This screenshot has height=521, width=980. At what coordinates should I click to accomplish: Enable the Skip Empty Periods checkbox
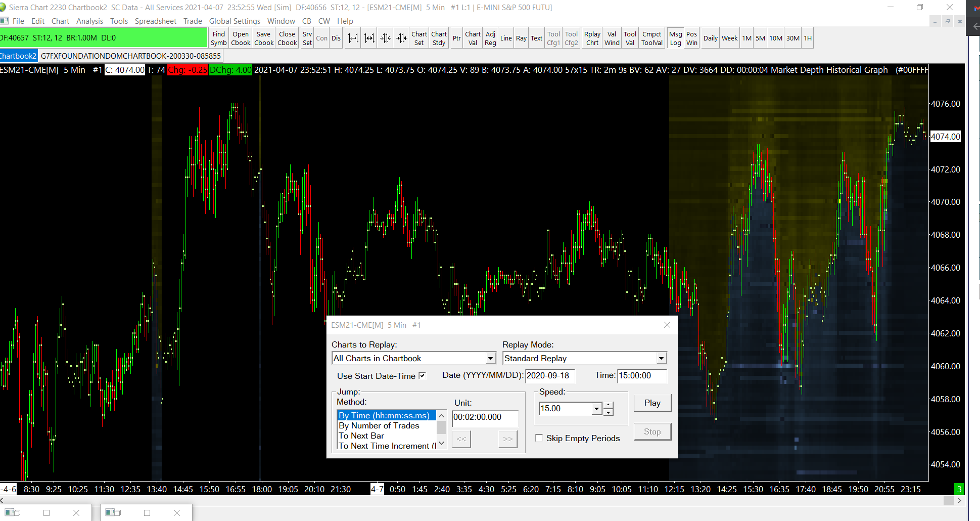[539, 438]
